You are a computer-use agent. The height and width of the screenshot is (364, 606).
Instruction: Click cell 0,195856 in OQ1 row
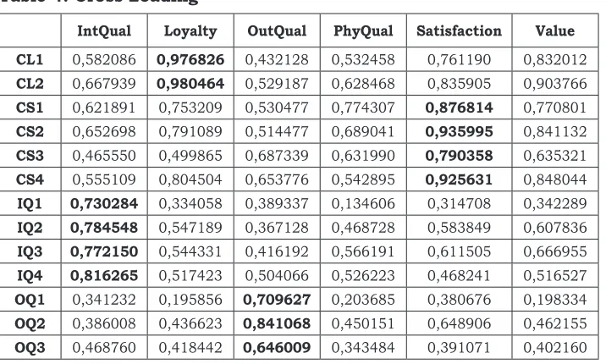tap(190, 300)
